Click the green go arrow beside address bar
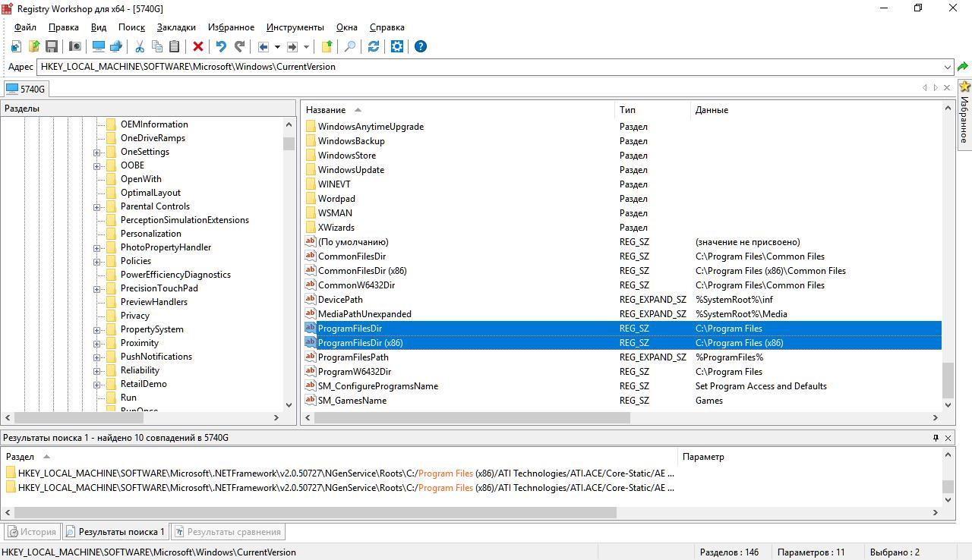This screenshot has width=972, height=560. (963, 67)
